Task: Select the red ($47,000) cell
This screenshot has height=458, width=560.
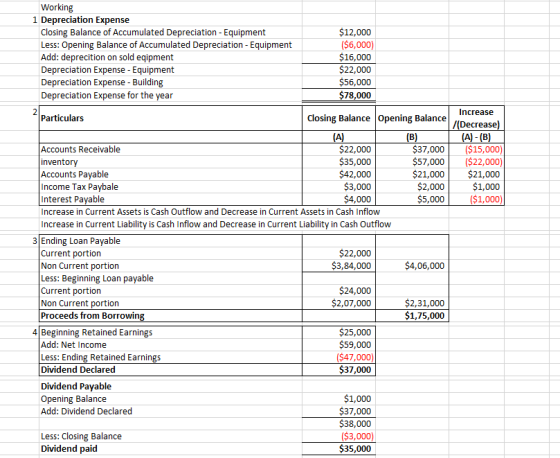Action: coord(355,358)
